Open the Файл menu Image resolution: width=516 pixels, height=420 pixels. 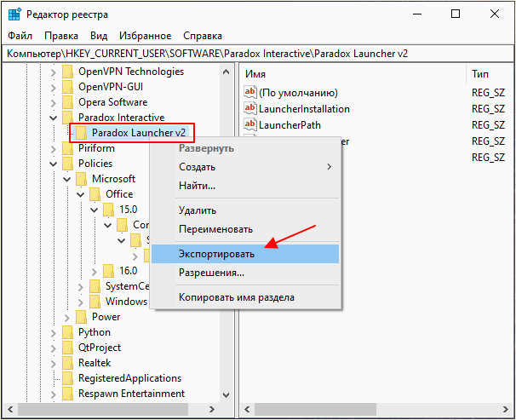click(20, 36)
